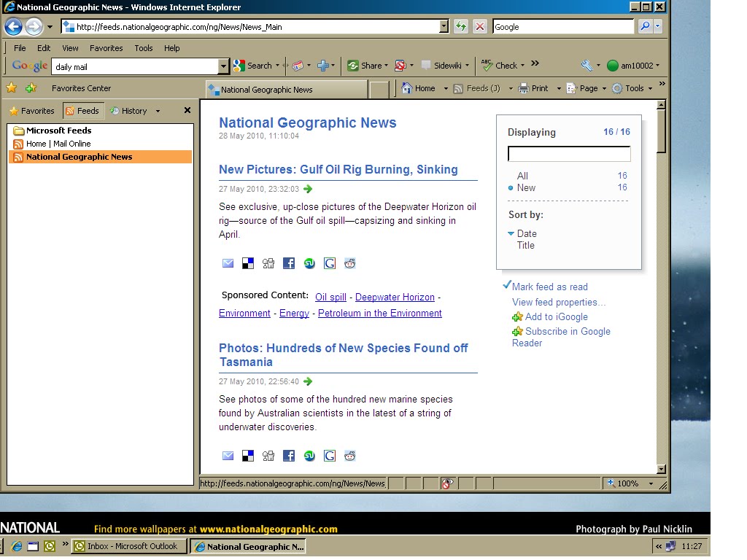
Task: Open the Favorites star icon
Action: click(x=12, y=87)
